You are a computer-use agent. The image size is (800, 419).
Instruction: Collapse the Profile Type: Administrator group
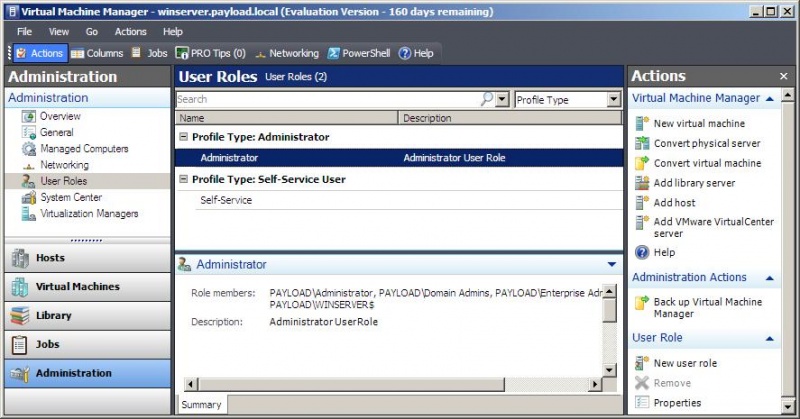[x=183, y=137]
